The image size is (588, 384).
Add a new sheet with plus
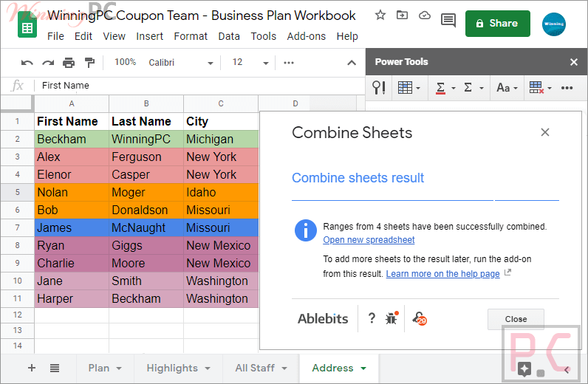coord(32,368)
